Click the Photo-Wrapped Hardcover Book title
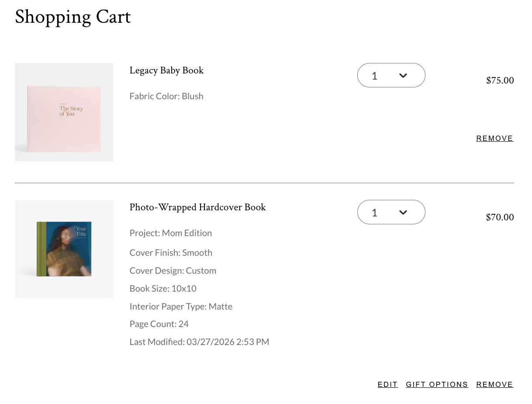Image resolution: width=532 pixels, height=404 pixels. coord(197,207)
